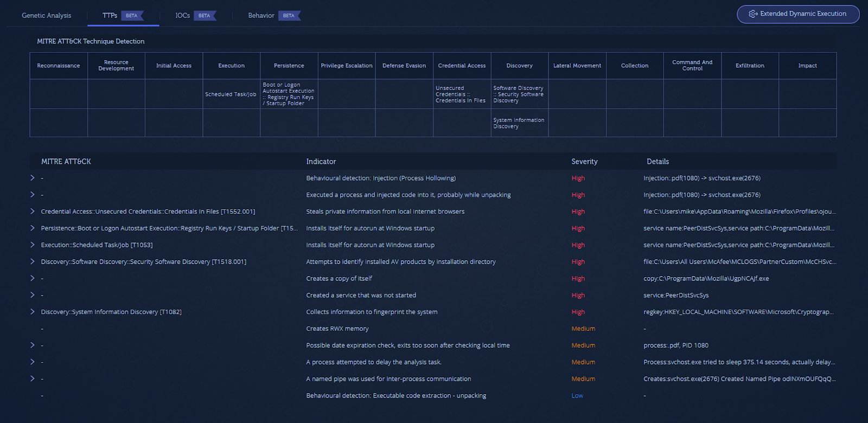Viewport: 868px width, 423px height.
Task: Click Attempts to identify installed AV products indicator
Action: click(x=401, y=261)
